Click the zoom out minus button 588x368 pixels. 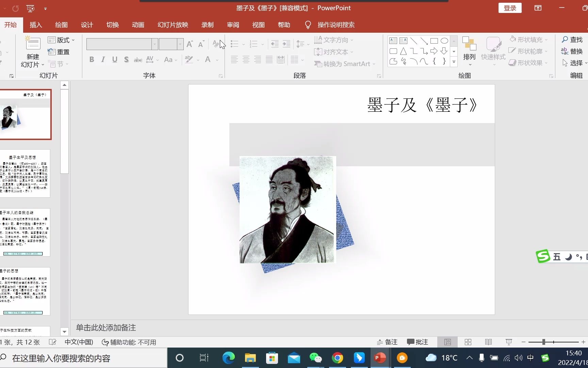pos(523,342)
